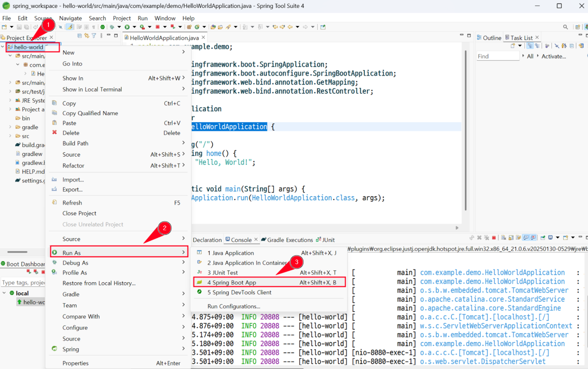Toggle Hide Completed Tasks in Task List
The height and width of the screenshot is (369, 588).
[557, 46]
